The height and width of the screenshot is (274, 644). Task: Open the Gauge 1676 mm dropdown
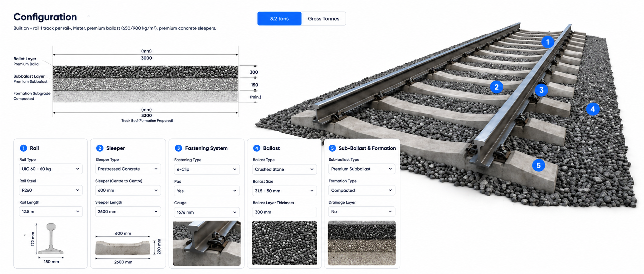click(x=207, y=212)
